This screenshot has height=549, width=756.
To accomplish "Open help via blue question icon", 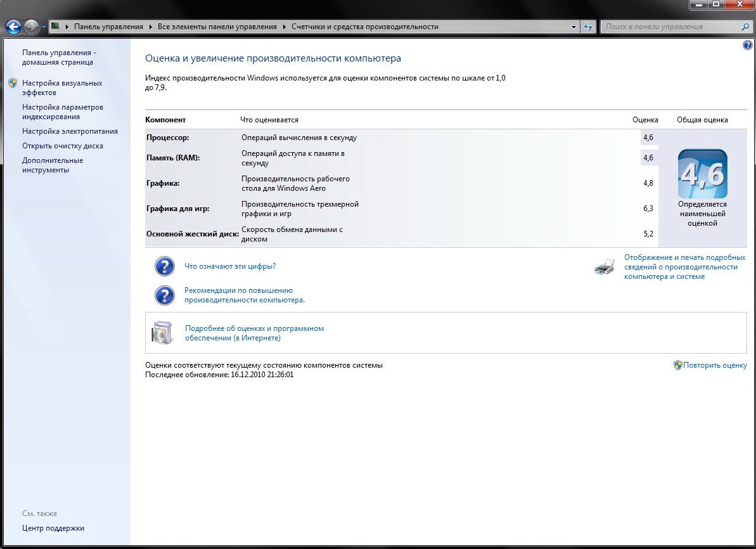I will (747, 46).
